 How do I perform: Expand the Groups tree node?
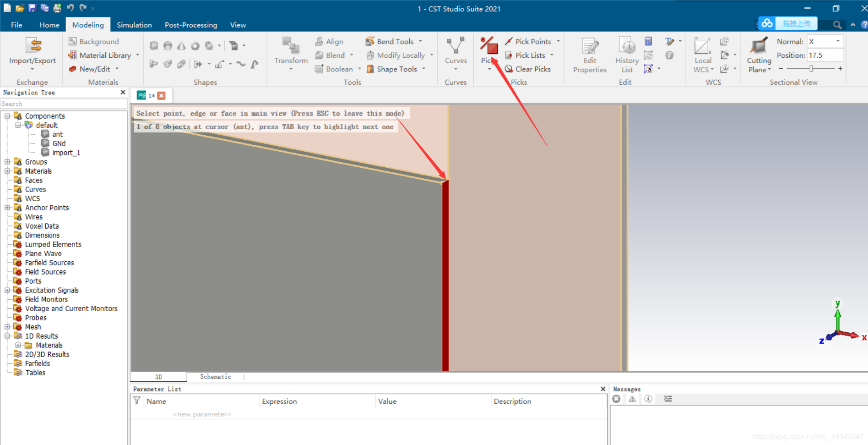(7, 162)
